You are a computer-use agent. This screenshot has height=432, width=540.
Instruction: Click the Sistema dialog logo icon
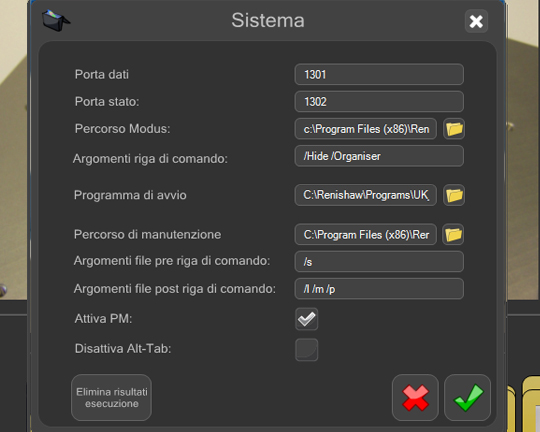tap(55, 20)
